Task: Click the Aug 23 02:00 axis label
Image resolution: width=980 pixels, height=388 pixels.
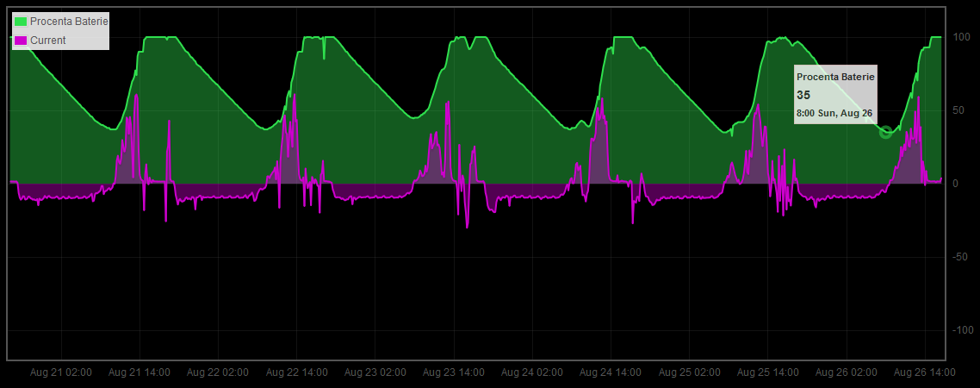Action: pyautogui.click(x=375, y=372)
